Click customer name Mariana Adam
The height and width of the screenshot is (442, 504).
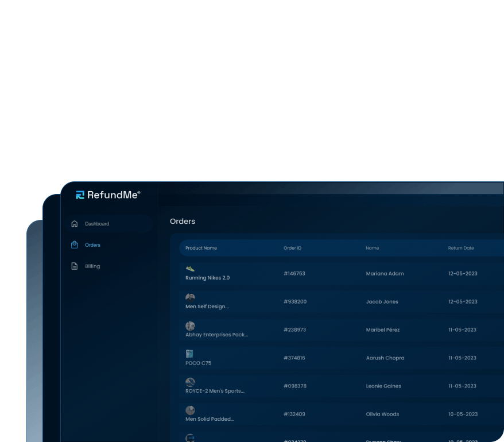tap(385, 274)
